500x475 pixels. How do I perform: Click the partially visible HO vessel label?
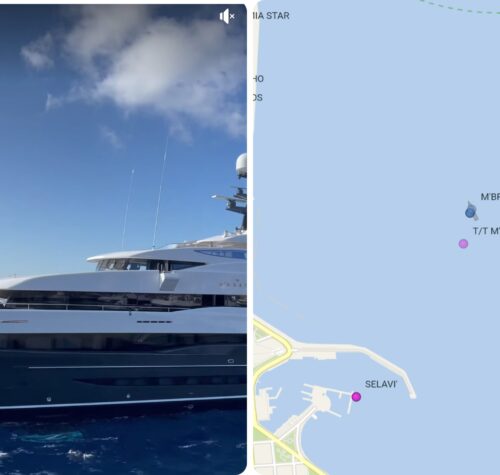coord(258,79)
